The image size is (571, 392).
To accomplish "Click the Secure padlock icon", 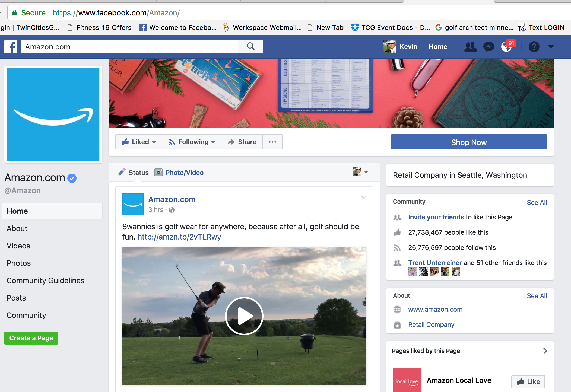I will [x=15, y=13].
